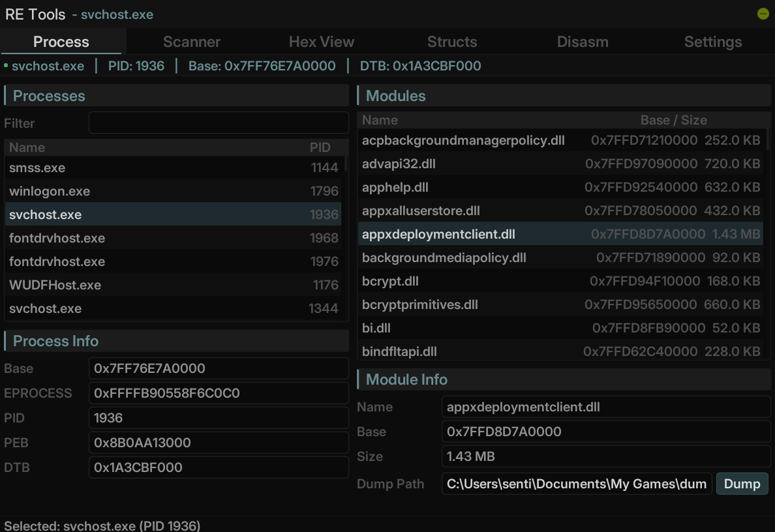
Task: Switch to the Scanner tab
Action: tap(191, 42)
